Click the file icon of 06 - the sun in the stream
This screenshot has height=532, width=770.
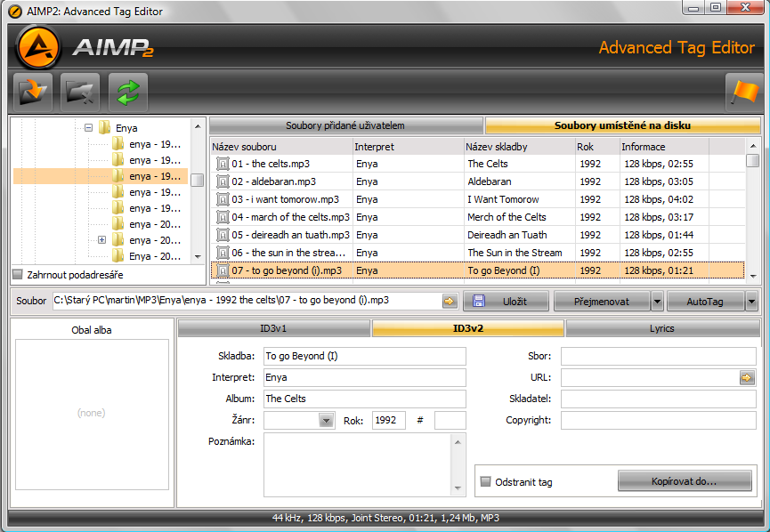[x=223, y=253]
